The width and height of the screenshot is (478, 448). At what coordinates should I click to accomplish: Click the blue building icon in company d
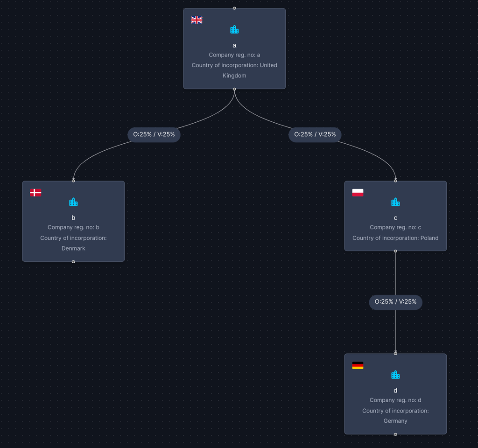(395, 375)
